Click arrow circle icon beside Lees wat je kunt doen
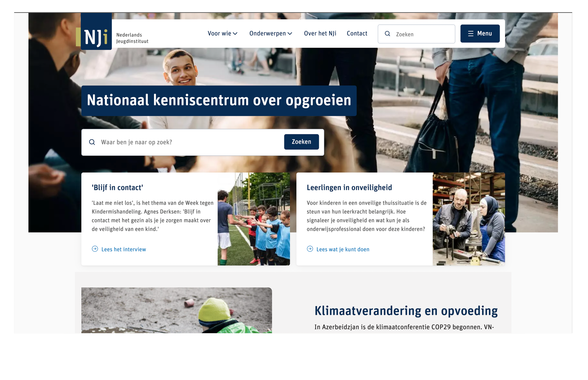The image size is (588, 380). pos(310,249)
